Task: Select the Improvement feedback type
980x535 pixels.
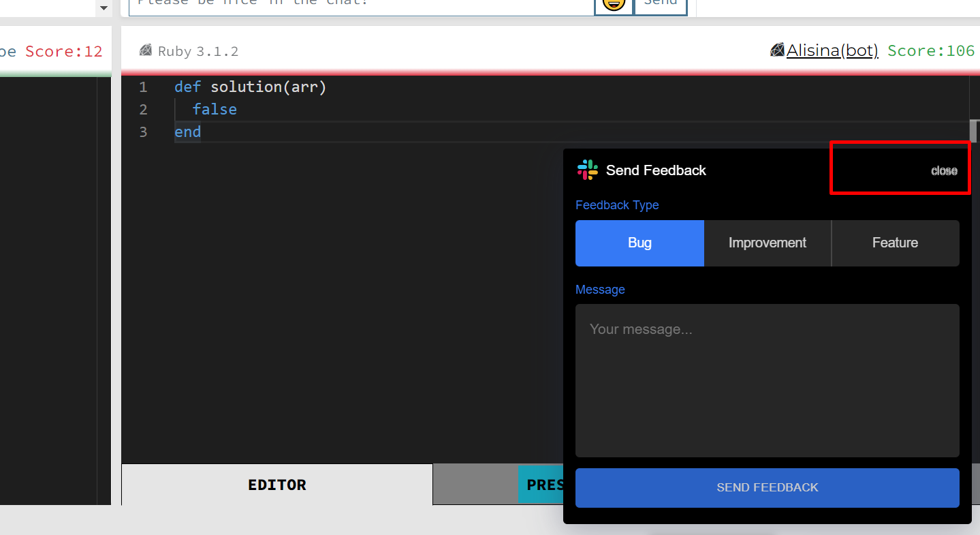Action: (768, 243)
